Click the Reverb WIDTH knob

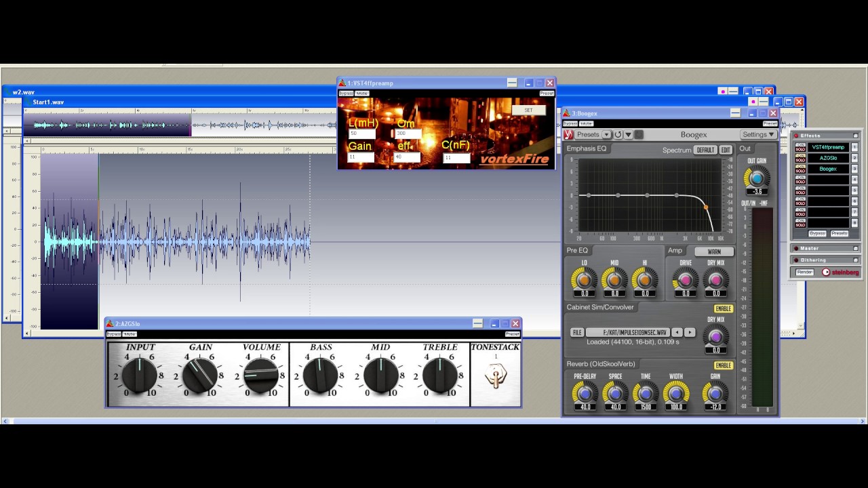(x=675, y=392)
